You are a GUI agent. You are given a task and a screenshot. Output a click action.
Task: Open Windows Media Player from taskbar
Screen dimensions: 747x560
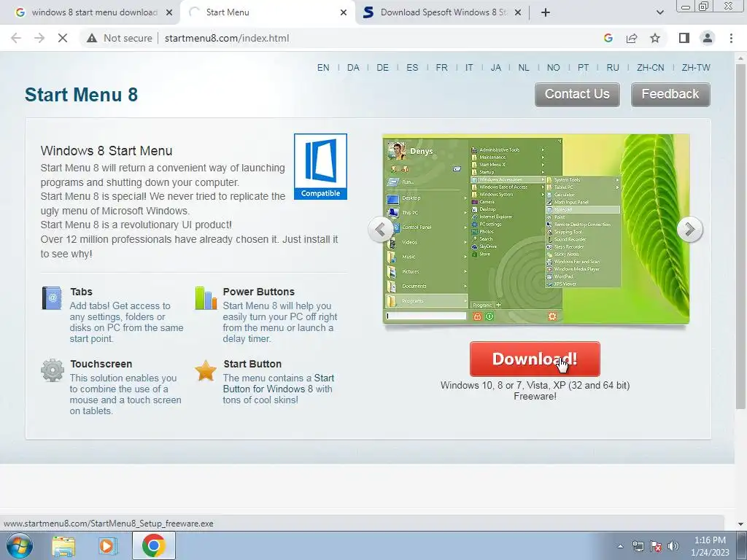(107, 545)
